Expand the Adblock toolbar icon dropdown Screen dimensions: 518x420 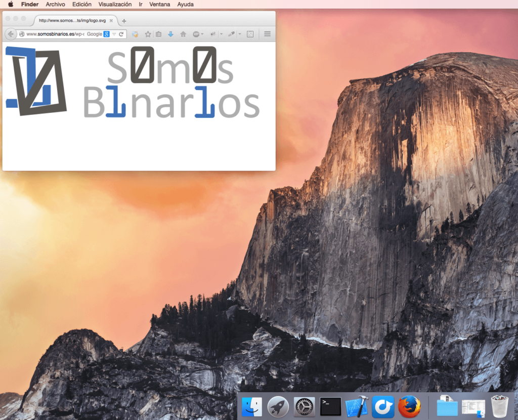click(x=202, y=34)
